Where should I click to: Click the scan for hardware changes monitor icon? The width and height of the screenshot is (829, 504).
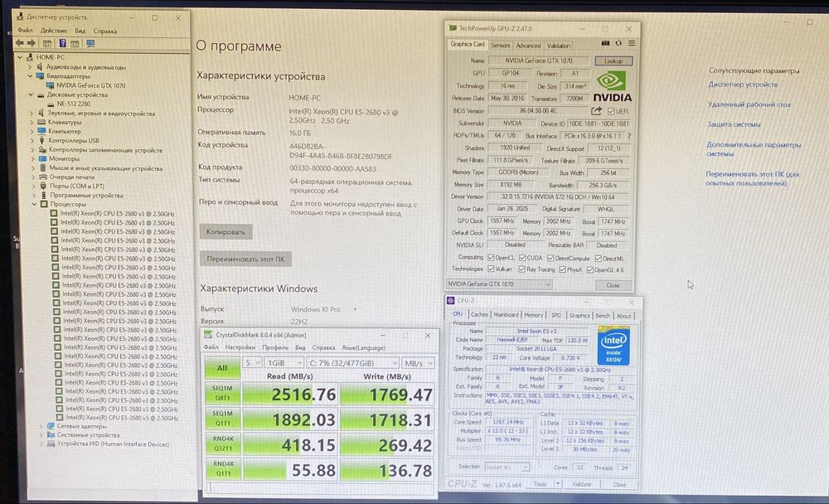[x=90, y=43]
